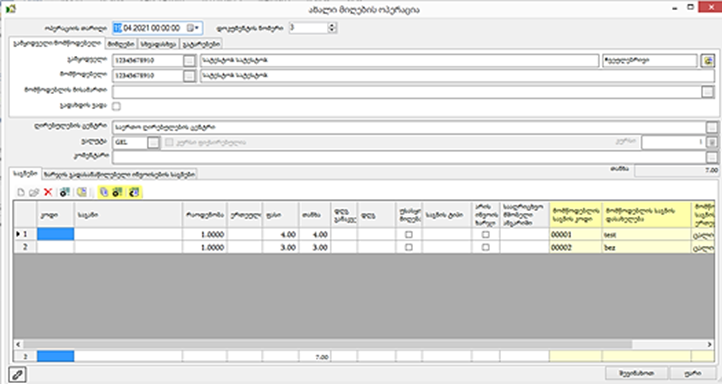Open the supplier lookup ellipsis button
This screenshot has width=722, height=384.
(189, 76)
